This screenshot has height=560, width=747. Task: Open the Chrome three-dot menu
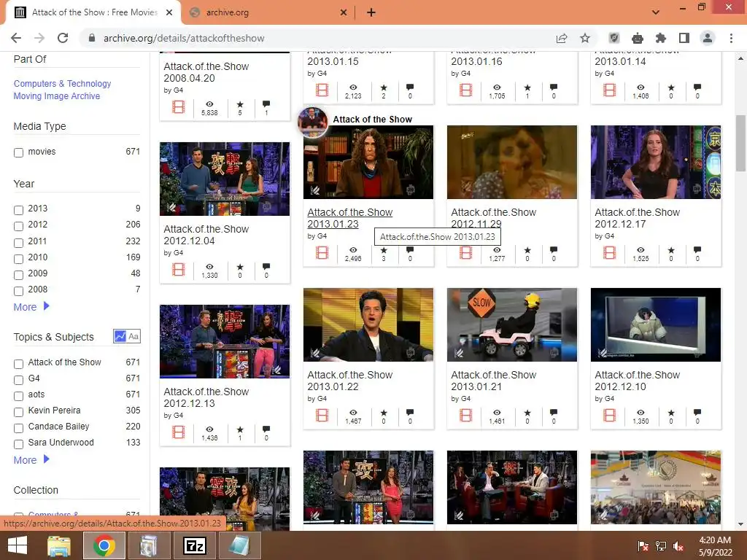(x=731, y=38)
